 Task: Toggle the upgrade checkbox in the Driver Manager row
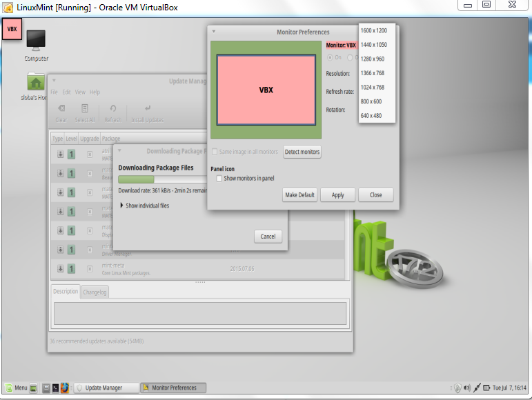point(90,250)
